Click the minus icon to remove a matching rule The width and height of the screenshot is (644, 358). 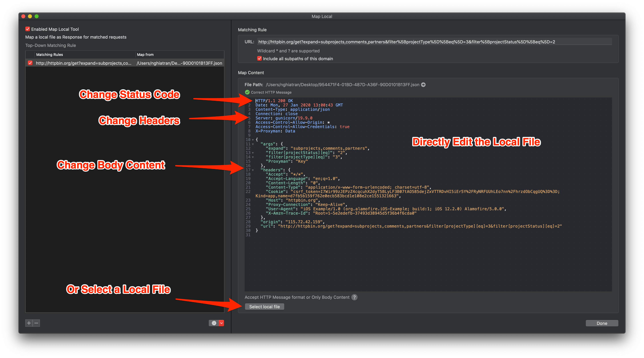tap(36, 323)
